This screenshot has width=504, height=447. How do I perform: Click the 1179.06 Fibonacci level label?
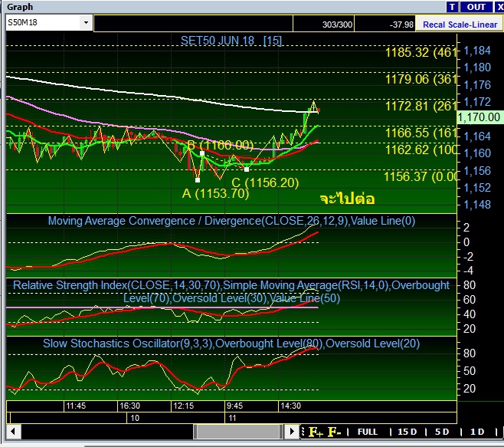(421, 79)
